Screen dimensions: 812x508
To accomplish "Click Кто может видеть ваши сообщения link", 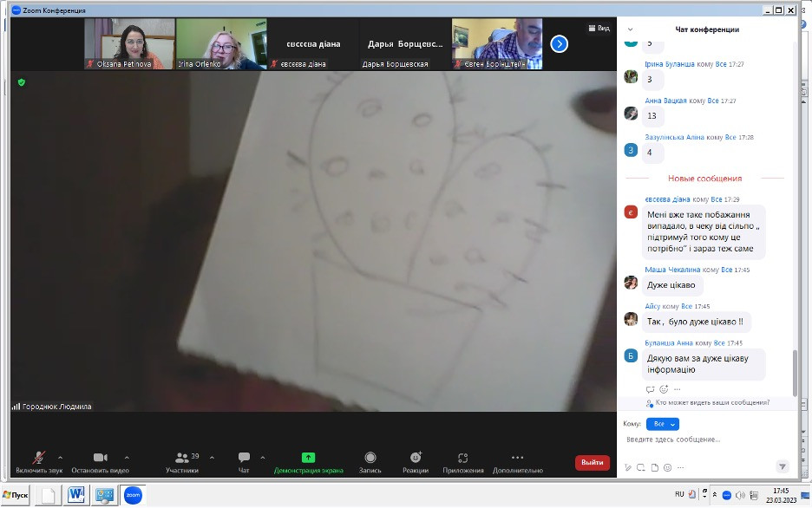I will pos(712,402).
